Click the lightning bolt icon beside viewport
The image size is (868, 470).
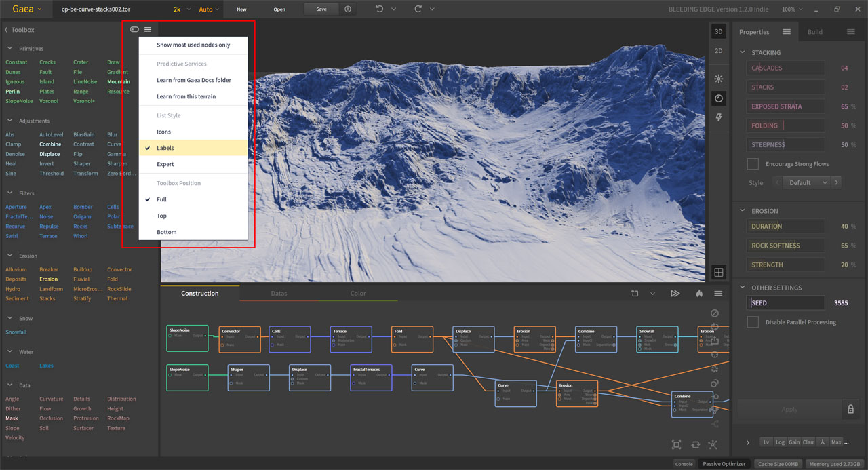(x=719, y=118)
